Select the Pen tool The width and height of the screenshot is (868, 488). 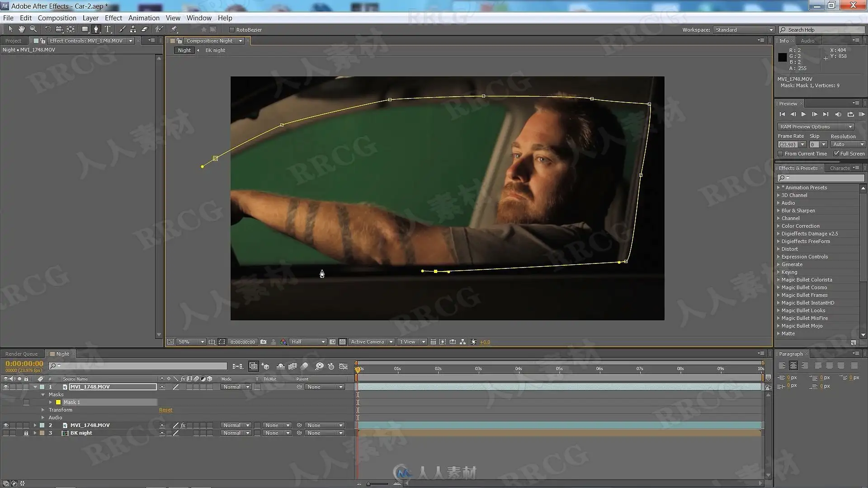pyautogui.click(x=96, y=29)
